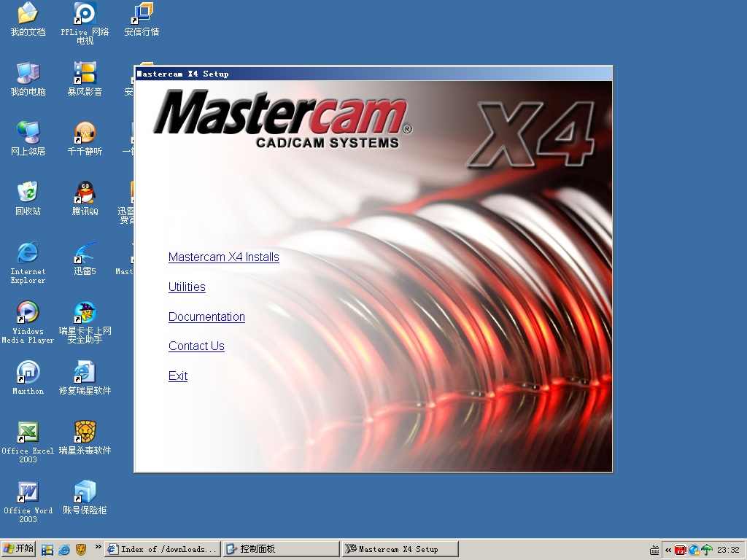Click green umbrella Rising tray icon
Screen dimensions: 747x560
point(707,550)
